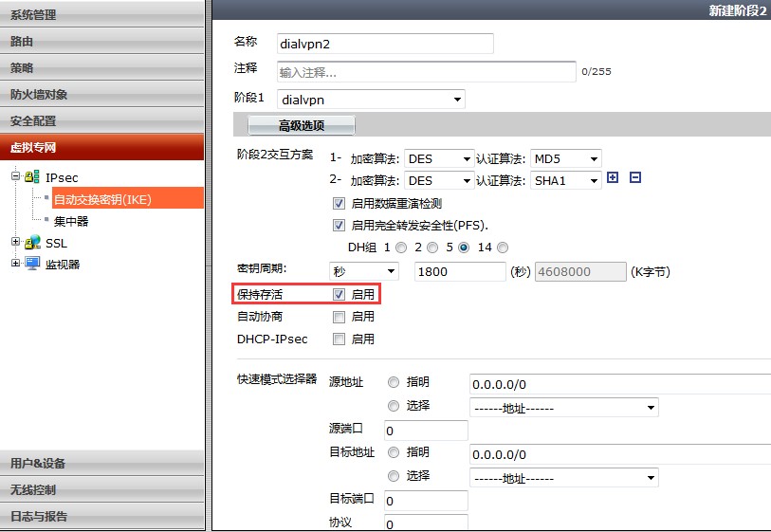Expand the 监视器 tree node
Image resolution: width=771 pixels, height=532 pixels.
click(15, 264)
